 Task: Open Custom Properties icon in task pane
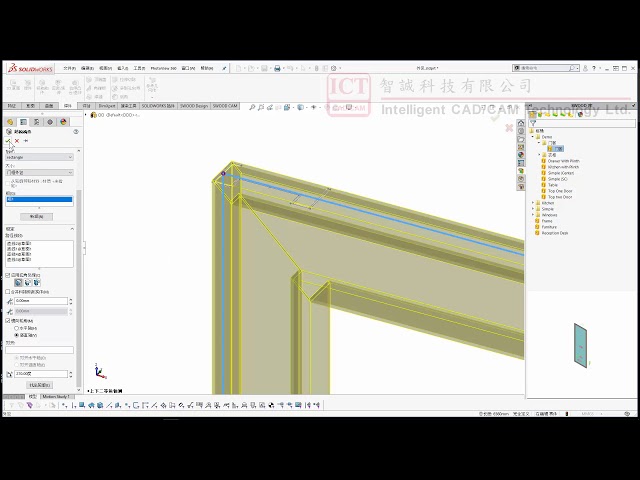[521, 163]
